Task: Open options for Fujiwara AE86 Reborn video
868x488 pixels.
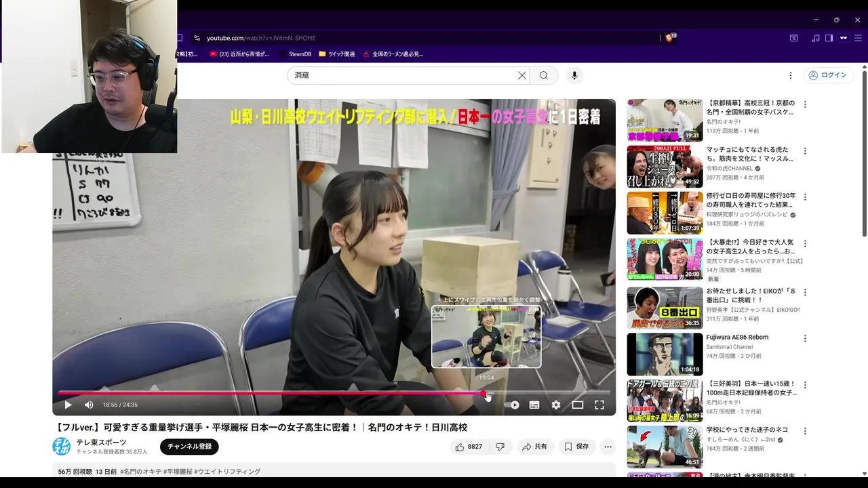Action: [805, 338]
